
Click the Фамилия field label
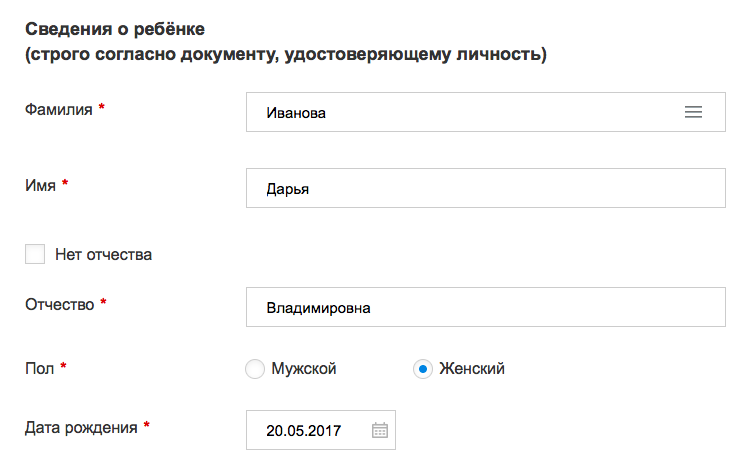(x=58, y=109)
